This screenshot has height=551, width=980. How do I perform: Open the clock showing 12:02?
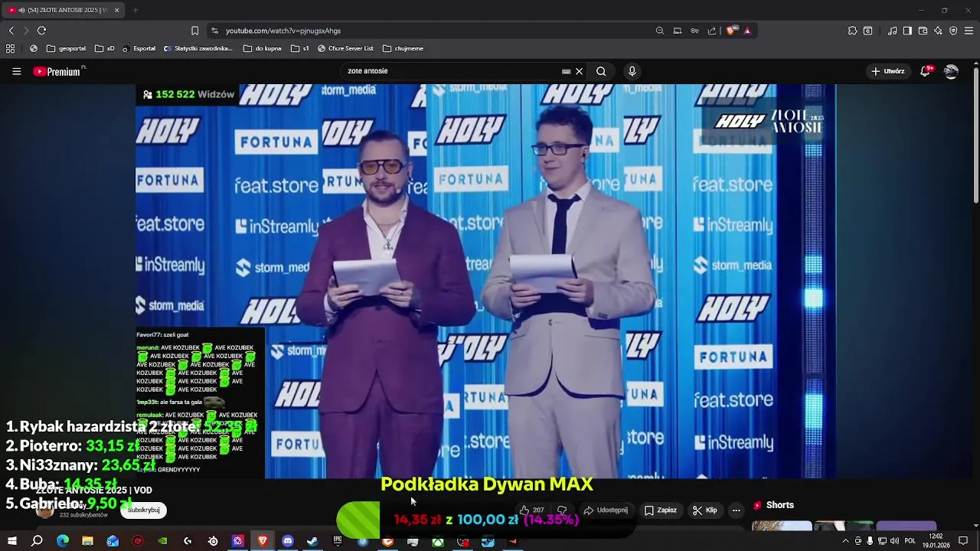click(935, 541)
